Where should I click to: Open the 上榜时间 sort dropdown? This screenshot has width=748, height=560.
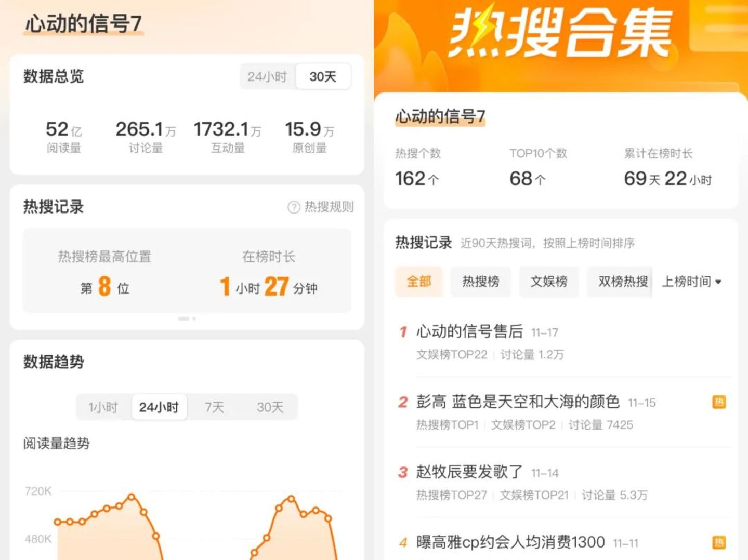pos(691,282)
